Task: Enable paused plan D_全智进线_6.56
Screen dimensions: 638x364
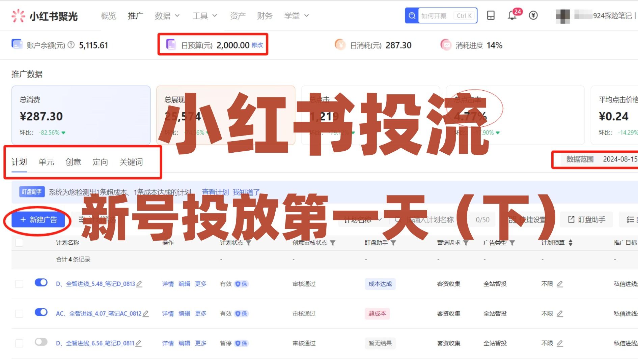Action: click(41, 342)
